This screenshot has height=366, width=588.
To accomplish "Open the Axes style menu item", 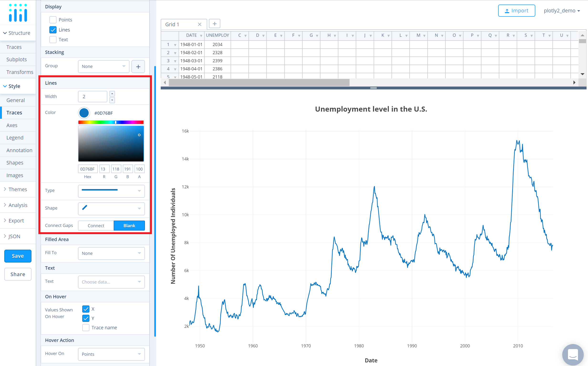I will click(12, 125).
